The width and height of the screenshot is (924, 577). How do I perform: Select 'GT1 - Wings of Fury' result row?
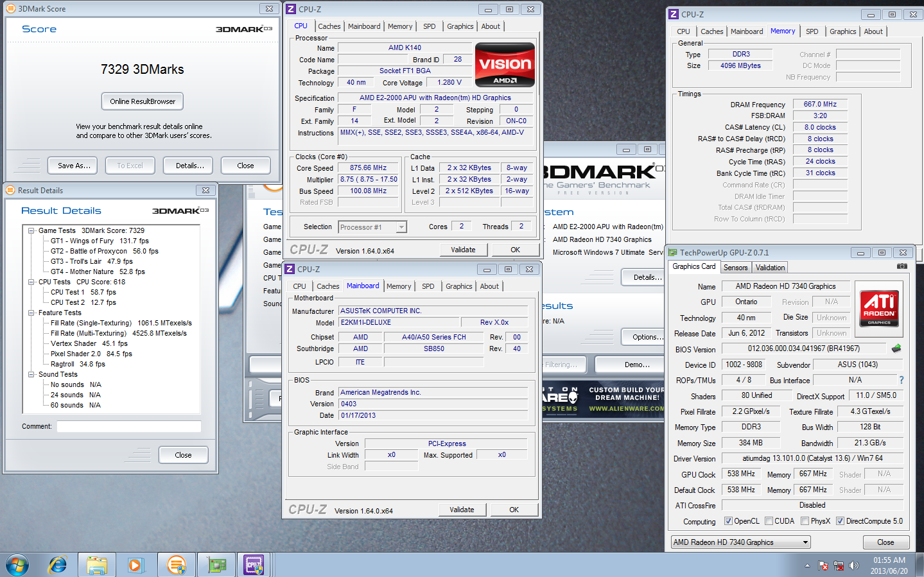click(100, 241)
